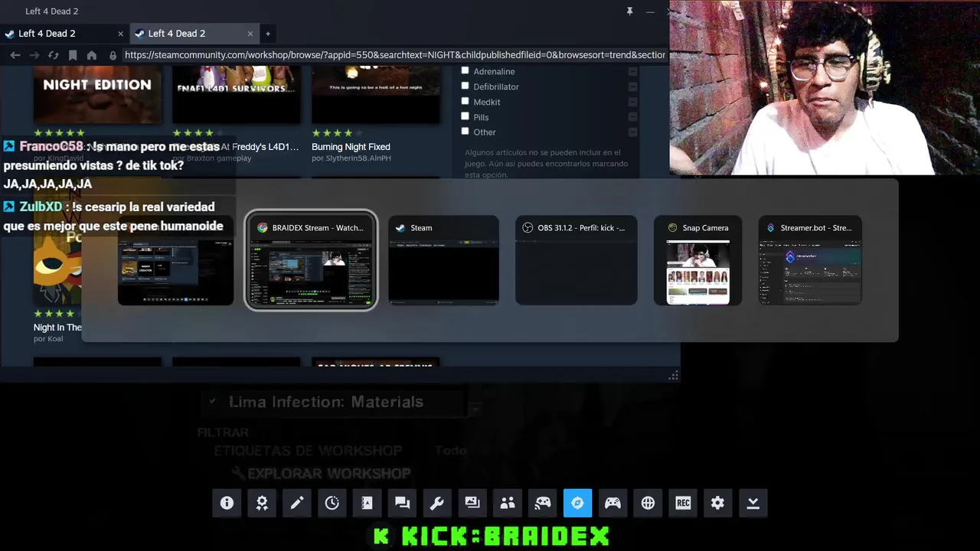
Task: Exclude the Adrenaline tag with its minus button
Action: [632, 72]
